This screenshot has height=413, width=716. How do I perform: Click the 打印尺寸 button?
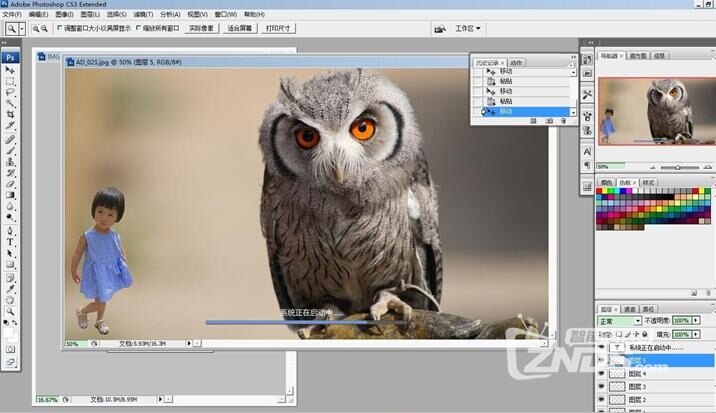(277, 29)
